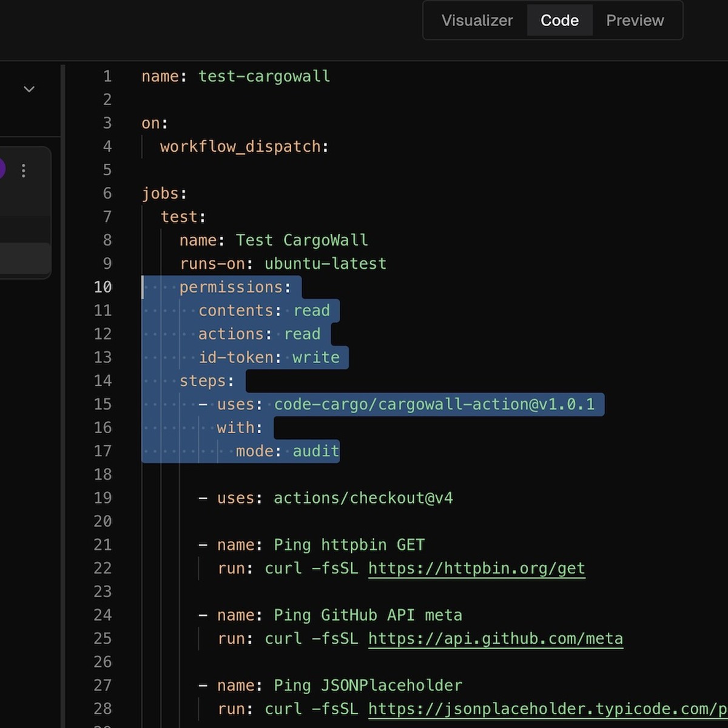This screenshot has height=728, width=728.
Task: Follow the api.github.com/meta URL
Action: [x=495, y=639]
